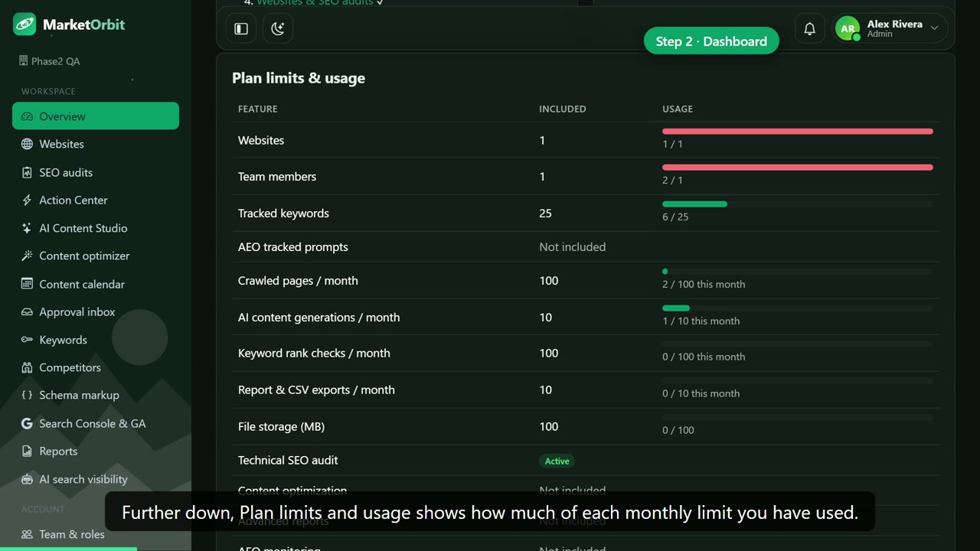Screen dimensions: 980x551
Task: Open notifications bell
Action: click(x=809, y=29)
